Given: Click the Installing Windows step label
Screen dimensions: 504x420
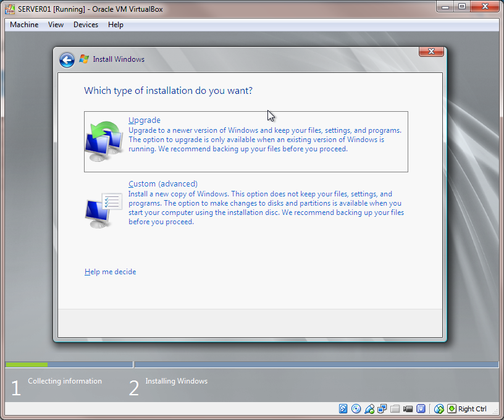Looking at the screenshot, I should coord(177,381).
